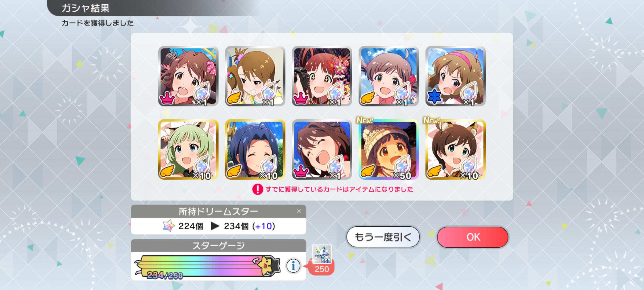644x290 pixels.
Task: Open the blue-haired smiling girl card
Action: click(255, 150)
